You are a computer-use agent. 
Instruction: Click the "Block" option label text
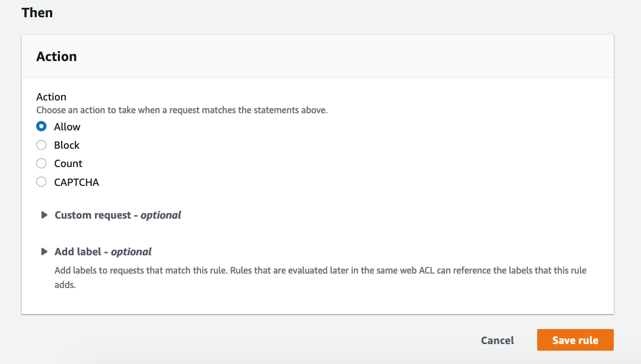[67, 145]
